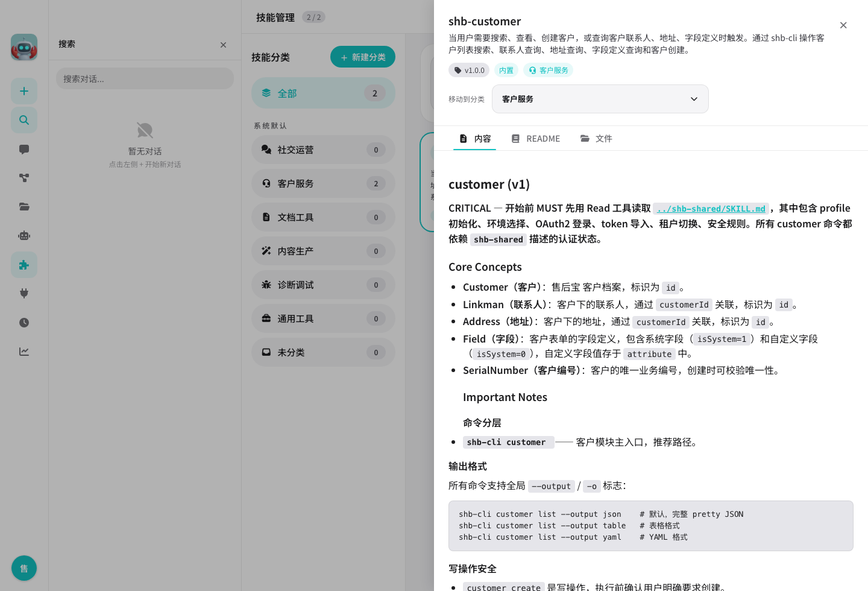Select the 内容生产 category
This screenshot has width=868, height=591.
323,251
